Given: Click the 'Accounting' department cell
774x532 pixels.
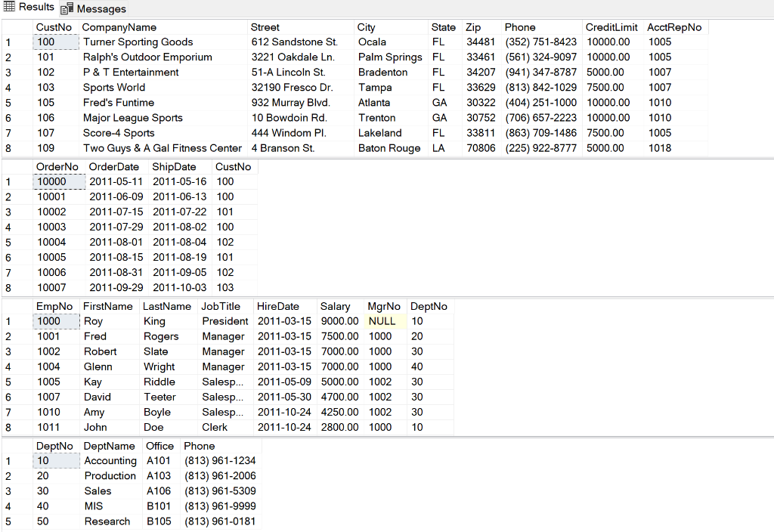Looking at the screenshot, I should coord(111,461).
